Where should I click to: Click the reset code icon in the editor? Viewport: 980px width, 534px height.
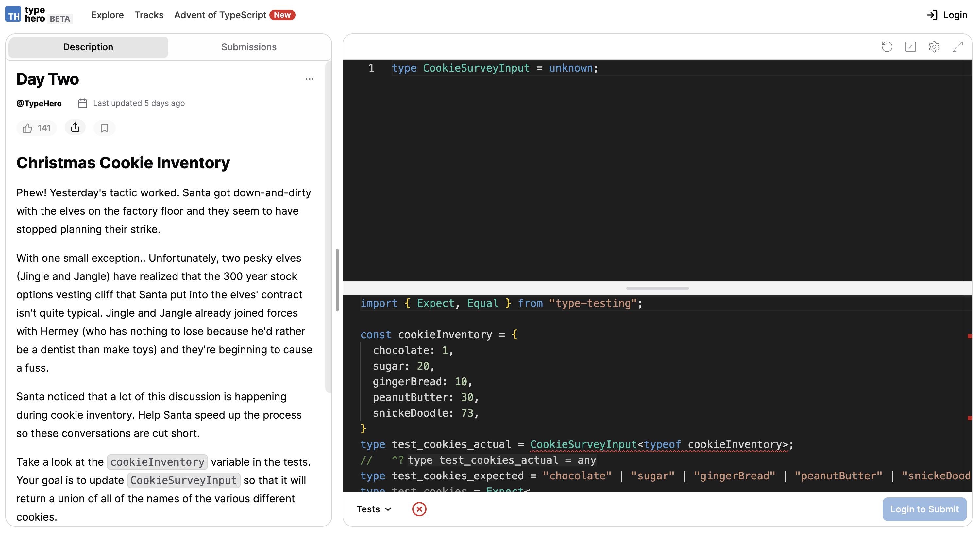pos(887,46)
